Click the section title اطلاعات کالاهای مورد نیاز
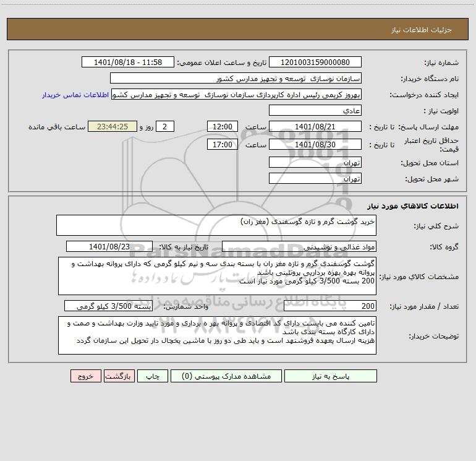This screenshot has width=476, height=461. pos(413,206)
